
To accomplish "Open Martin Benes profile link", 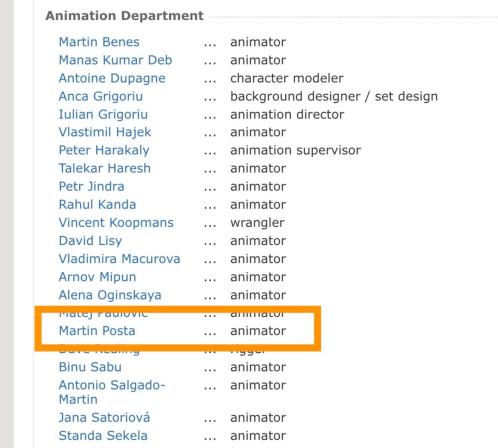I will (x=99, y=42).
